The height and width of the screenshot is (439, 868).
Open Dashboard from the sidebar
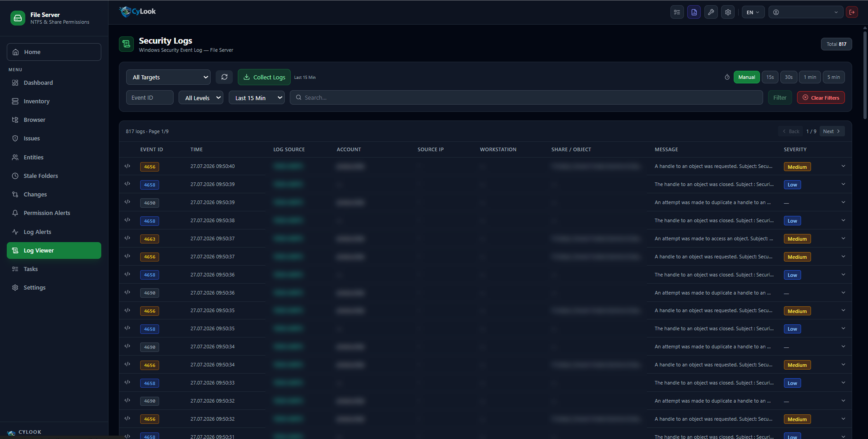54,83
